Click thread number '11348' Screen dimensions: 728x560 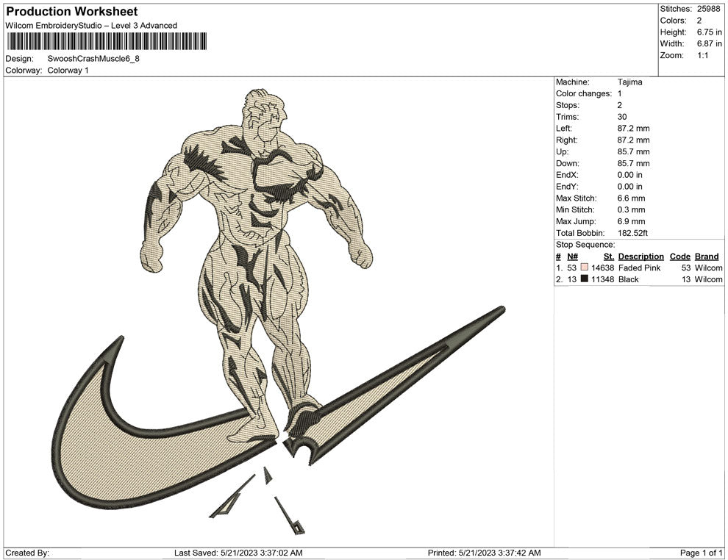(603, 279)
